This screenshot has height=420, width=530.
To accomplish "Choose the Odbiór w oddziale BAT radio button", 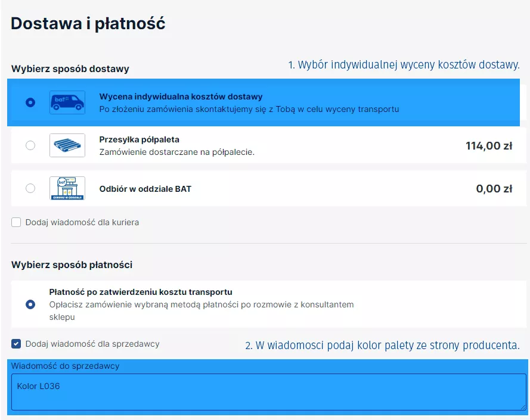I will coord(30,188).
